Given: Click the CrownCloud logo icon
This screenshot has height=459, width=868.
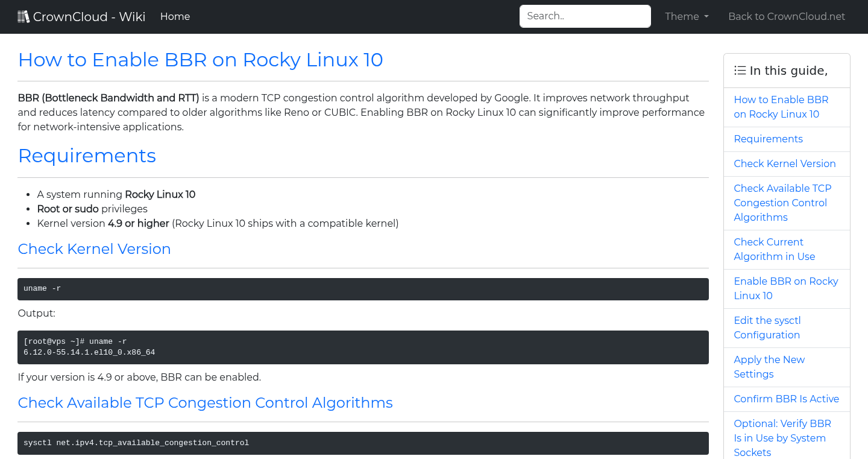Looking at the screenshot, I should pos(24,16).
